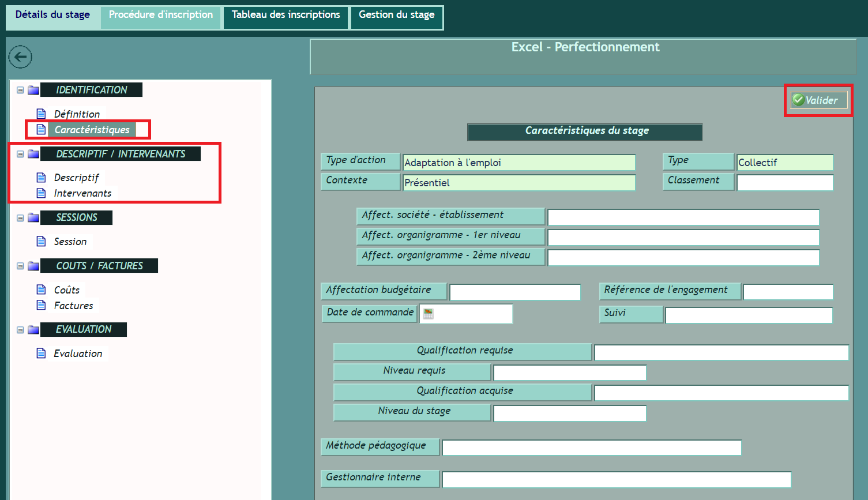Click the SESSIONS folder icon
This screenshot has width=868, height=500.
(33, 217)
